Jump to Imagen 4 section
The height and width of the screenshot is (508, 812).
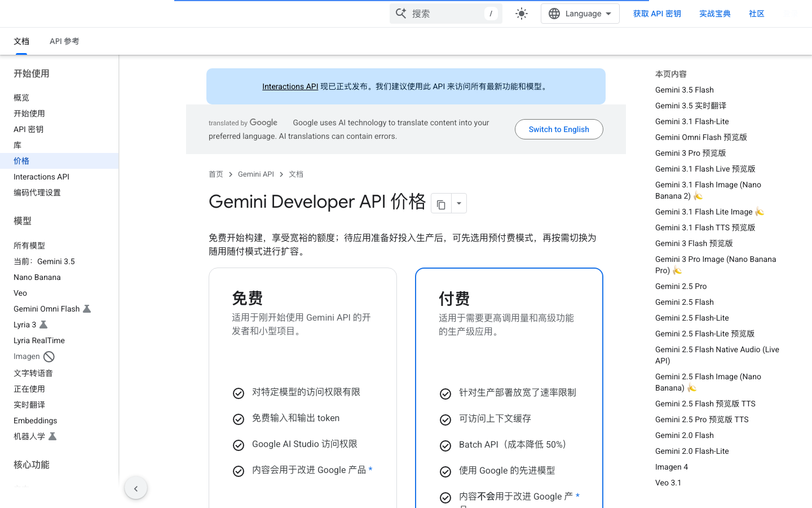672,467
